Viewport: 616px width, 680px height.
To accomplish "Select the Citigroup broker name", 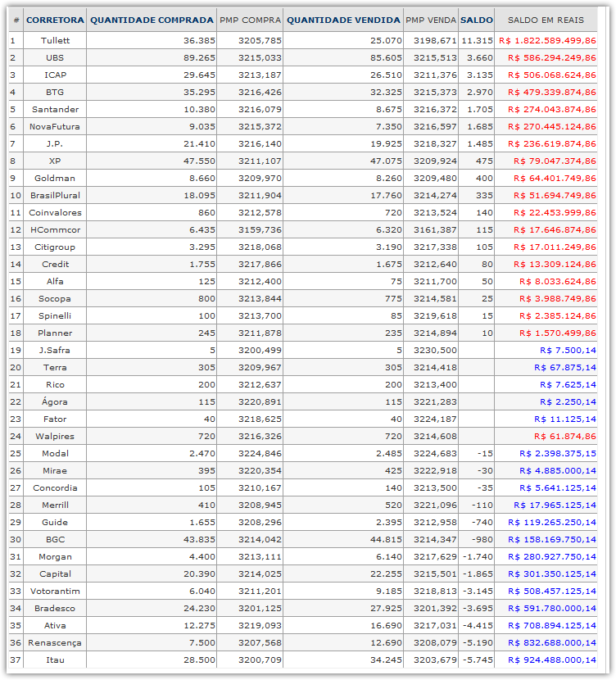I will (x=55, y=247).
